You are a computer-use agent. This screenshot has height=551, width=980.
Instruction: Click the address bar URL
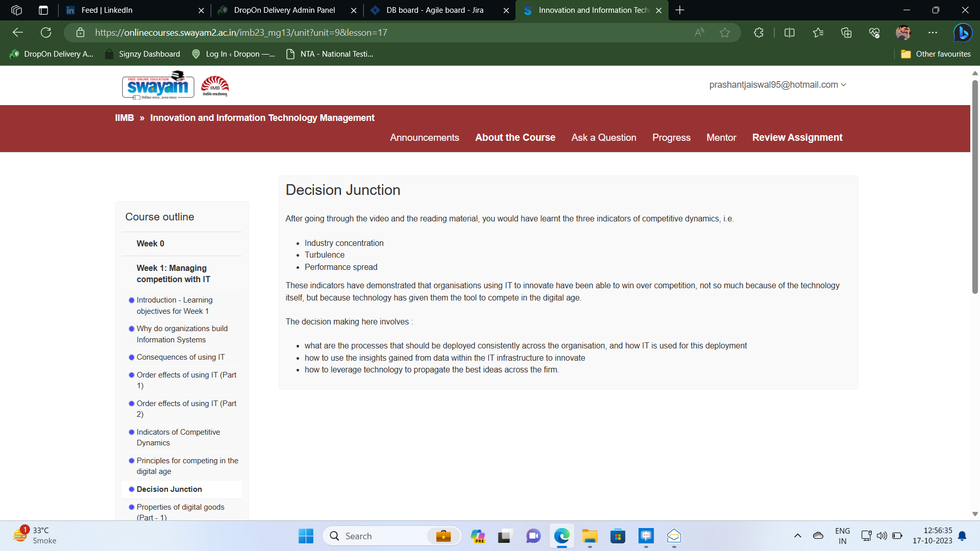point(241,33)
